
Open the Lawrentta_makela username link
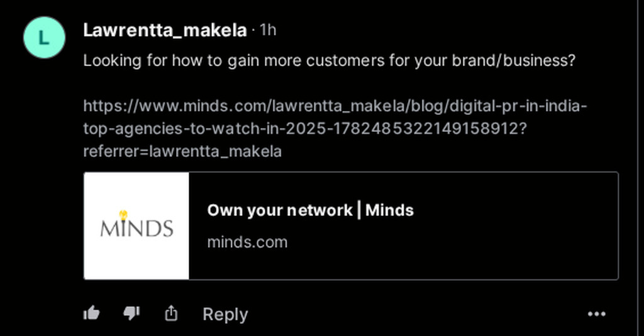click(165, 31)
